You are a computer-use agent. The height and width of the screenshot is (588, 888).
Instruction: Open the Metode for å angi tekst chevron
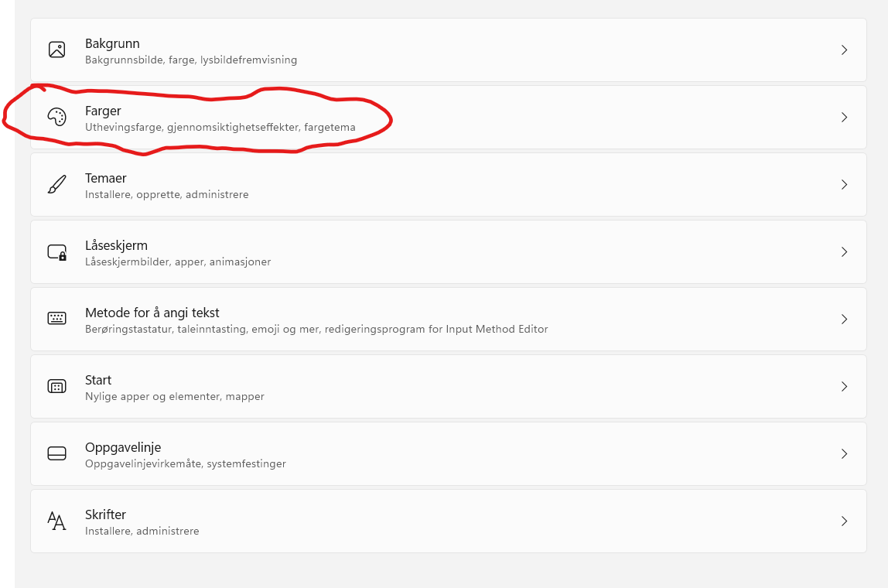pos(844,320)
